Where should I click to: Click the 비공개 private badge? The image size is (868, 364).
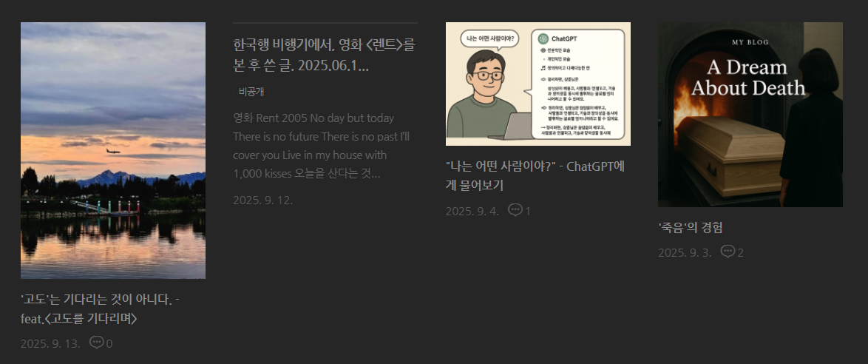pyautogui.click(x=251, y=92)
